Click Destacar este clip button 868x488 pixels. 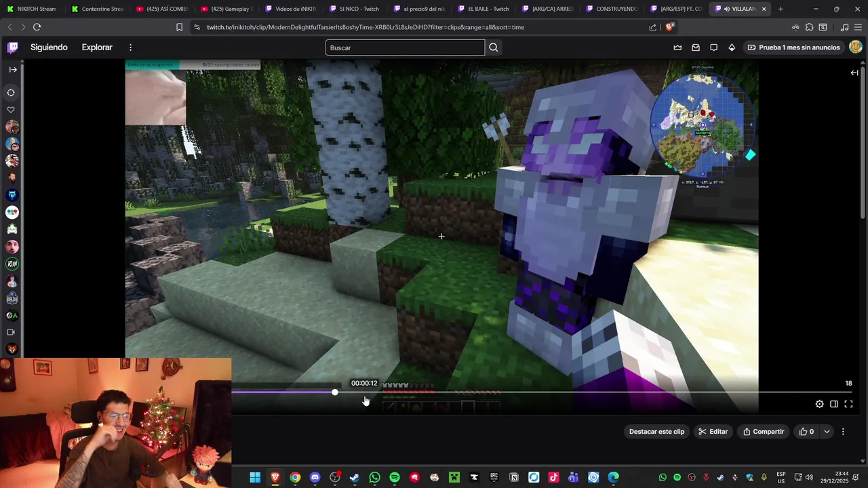(656, 432)
